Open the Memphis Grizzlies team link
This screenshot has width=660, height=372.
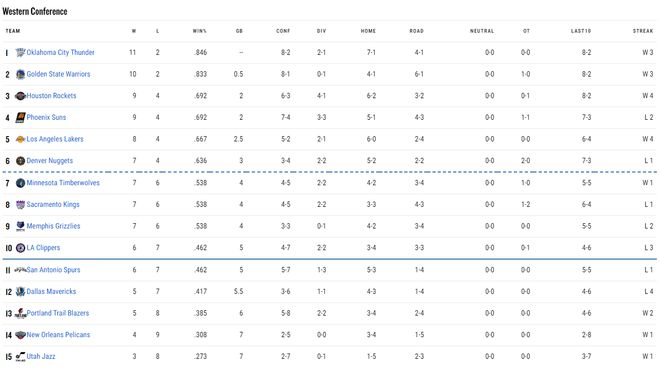coord(53,226)
